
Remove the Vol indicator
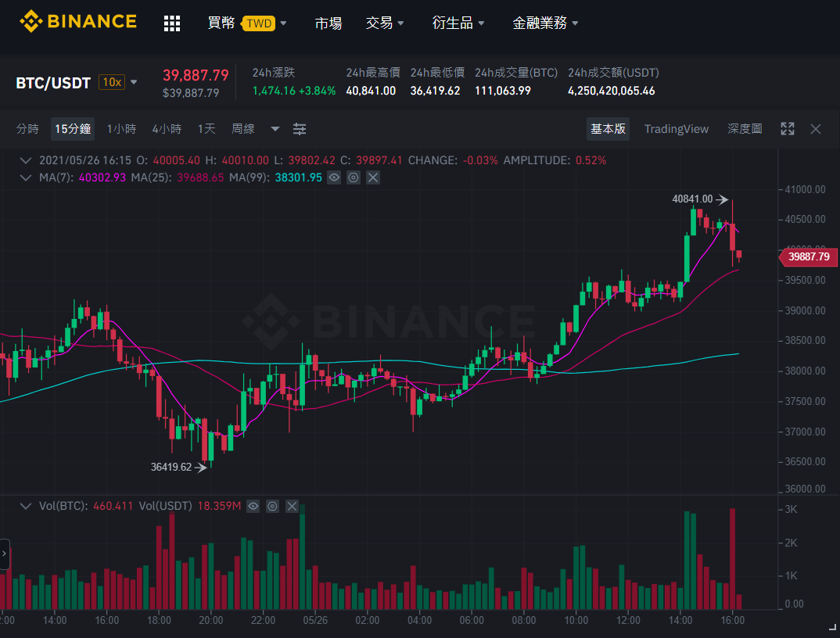292,506
